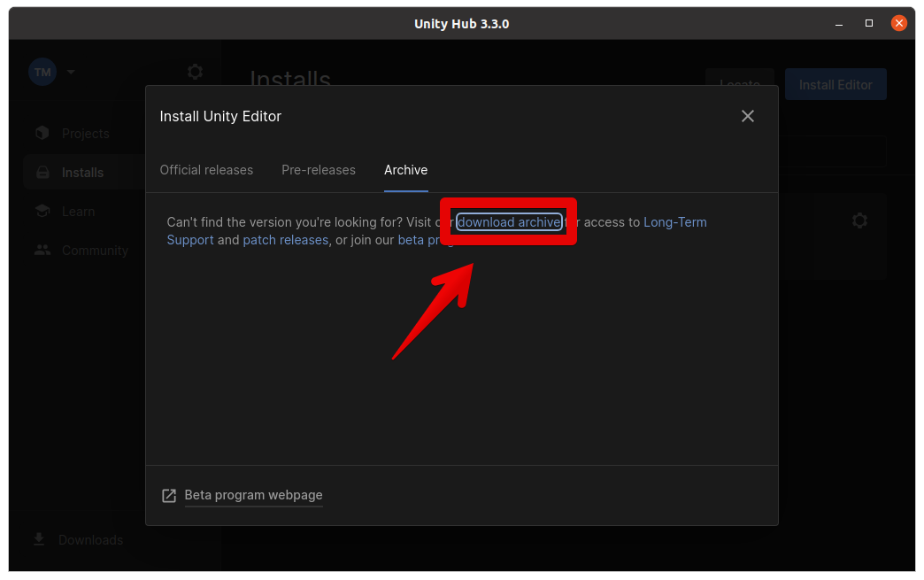This screenshot has width=924, height=580.
Task: Click the installed editor settings gear
Action: point(859,220)
